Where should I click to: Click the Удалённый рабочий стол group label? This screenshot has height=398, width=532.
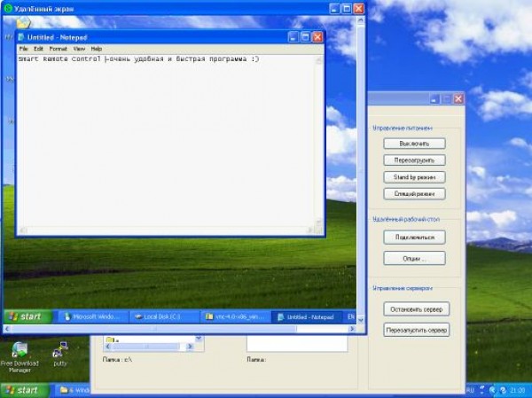point(406,219)
